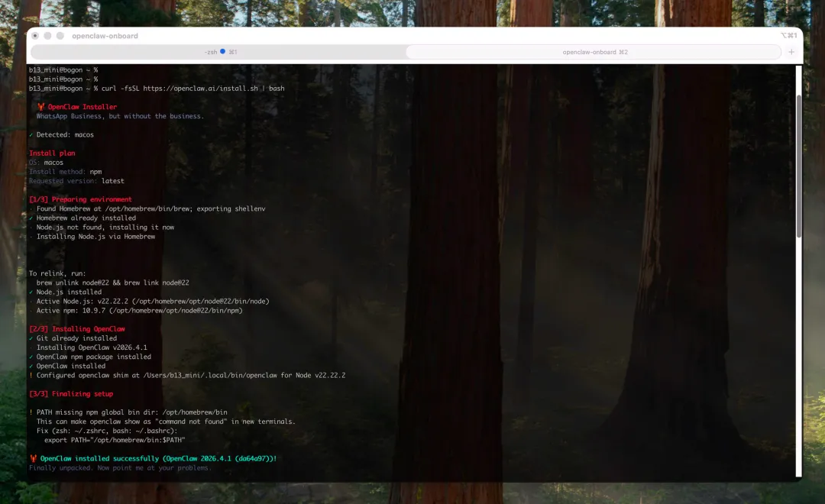The image size is (825, 504).
Task: Minimize the terminal window
Action: (47, 36)
